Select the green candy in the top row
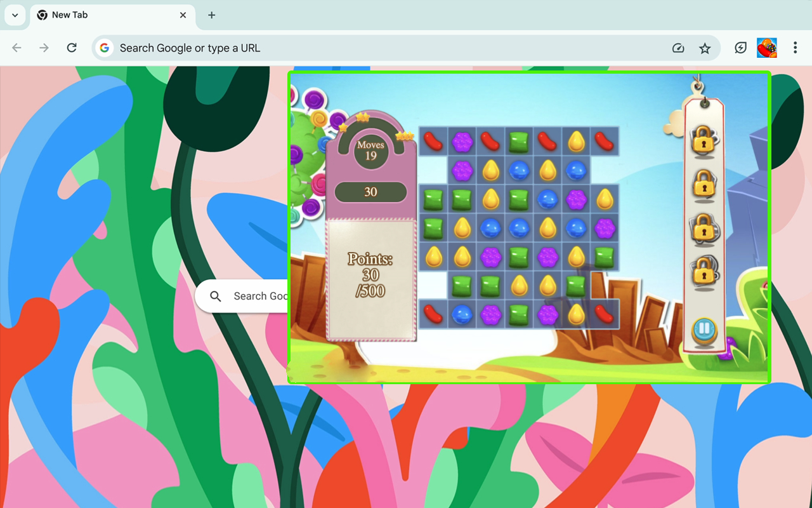The image size is (812, 508). (x=519, y=141)
